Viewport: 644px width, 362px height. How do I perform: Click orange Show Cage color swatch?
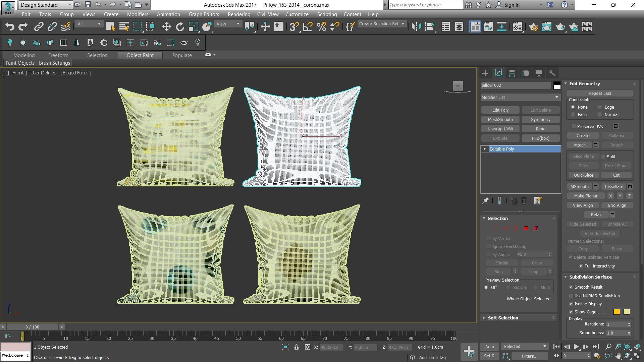tap(616, 312)
